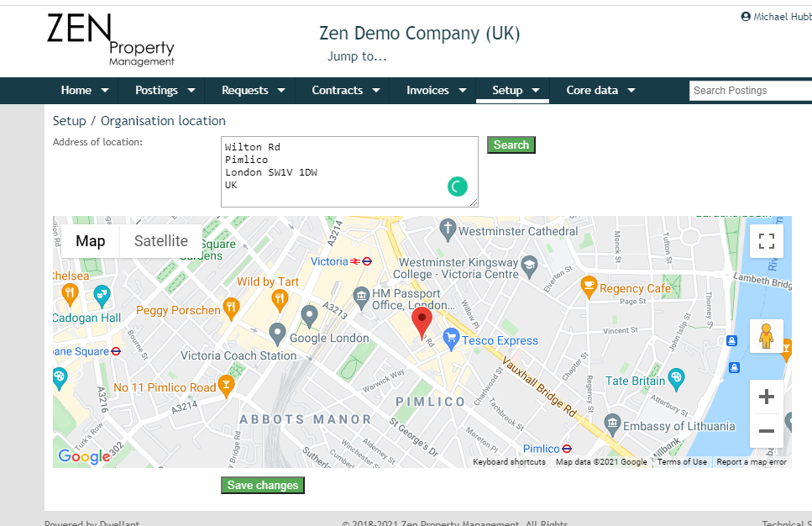The width and height of the screenshot is (812, 526).
Task: Click the Search Postings box
Action: pyautogui.click(x=750, y=90)
